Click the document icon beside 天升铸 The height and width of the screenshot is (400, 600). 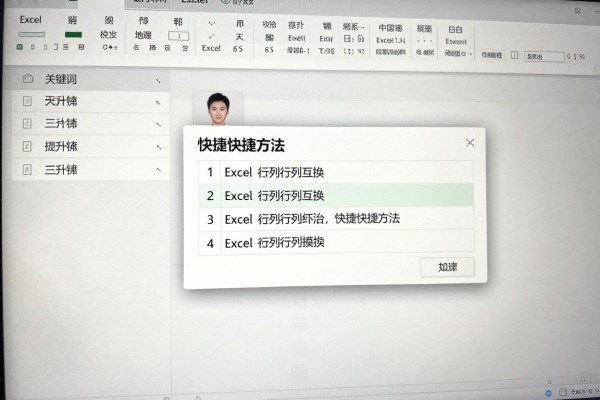27,101
